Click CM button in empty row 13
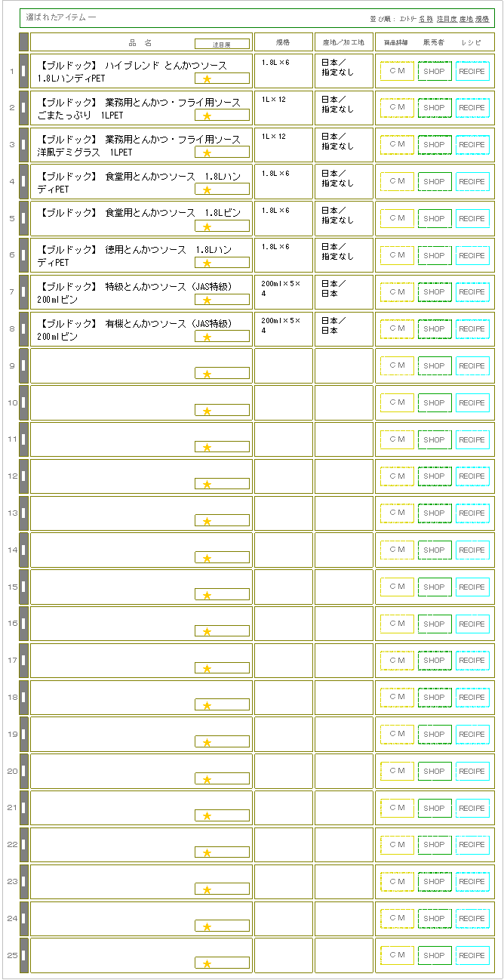 (397, 513)
